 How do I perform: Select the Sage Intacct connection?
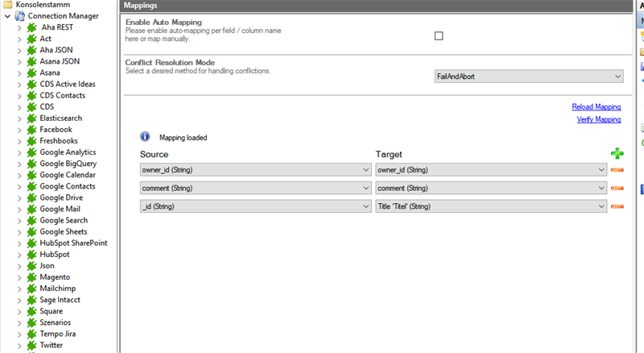tap(60, 300)
